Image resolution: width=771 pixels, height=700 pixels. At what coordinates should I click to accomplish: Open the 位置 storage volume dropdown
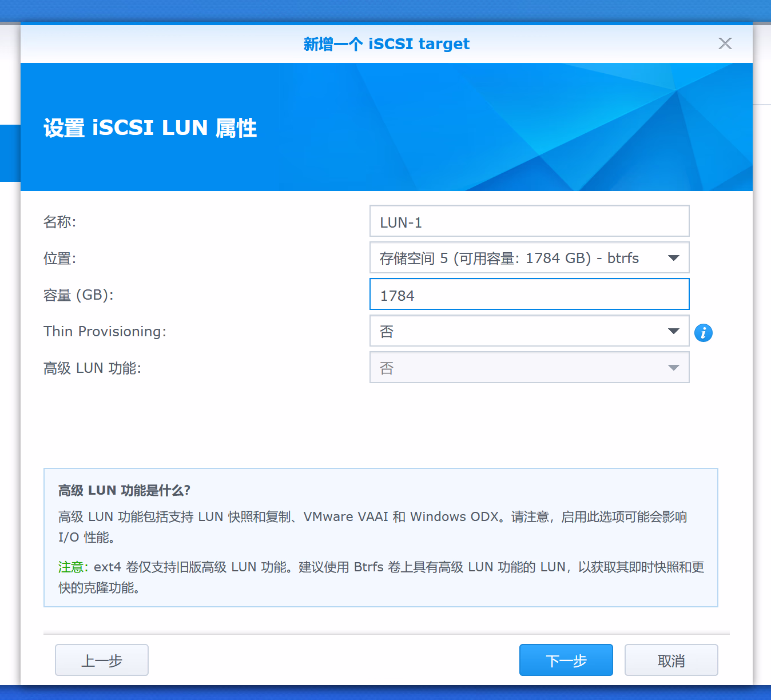tap(529, 258)
